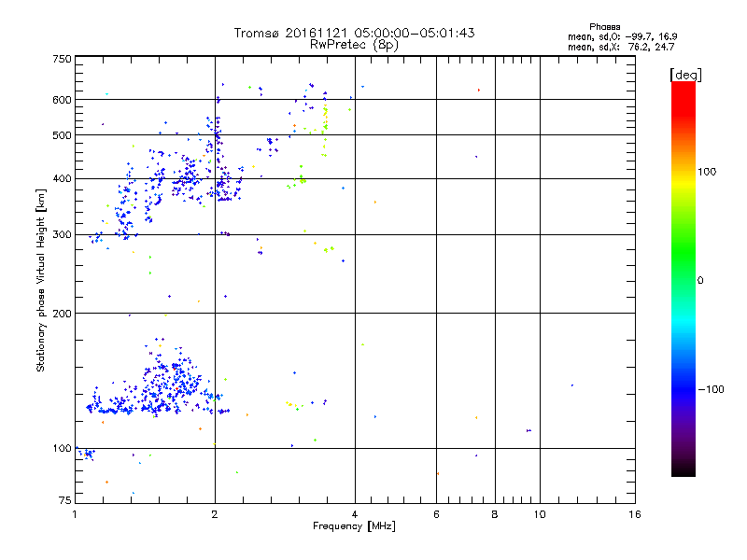Click the y-axis tick label '200'
Screen dimensions: 747x560
(63, 314)
